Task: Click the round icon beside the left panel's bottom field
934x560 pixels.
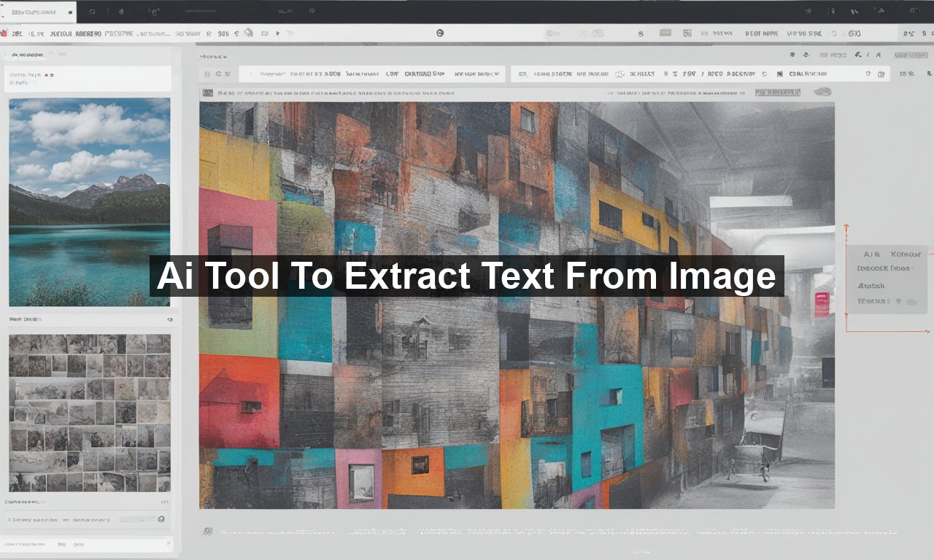Action: 161,519
